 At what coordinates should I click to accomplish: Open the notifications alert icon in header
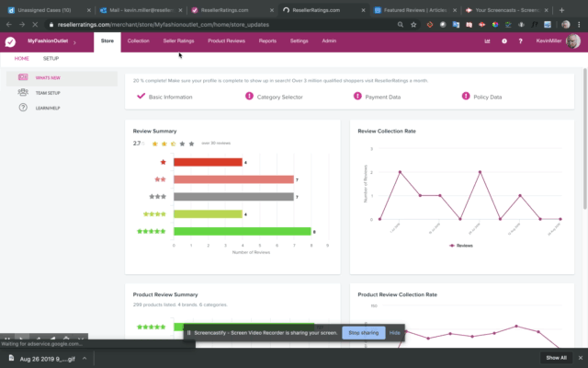pos(504,40)
